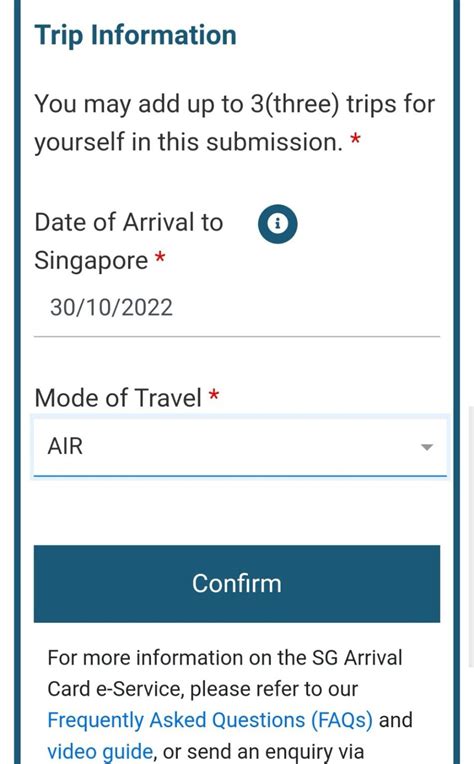
Task: Select the Trip Information heading
Action: tap(135, 36)
